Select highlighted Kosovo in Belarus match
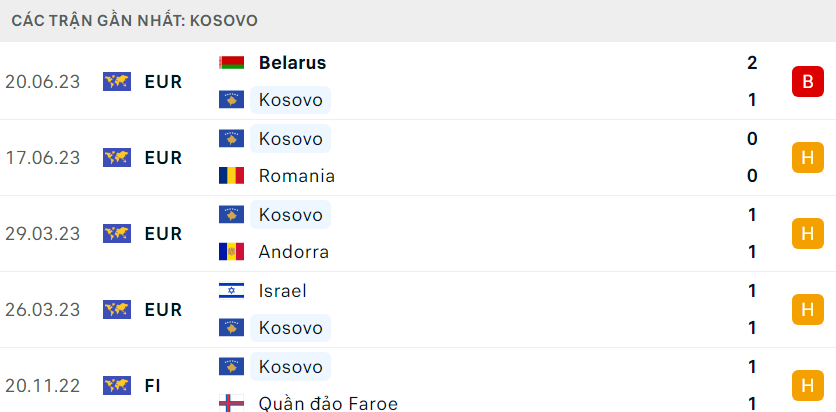This screenshot has height=412, width=836. (291, 100)
